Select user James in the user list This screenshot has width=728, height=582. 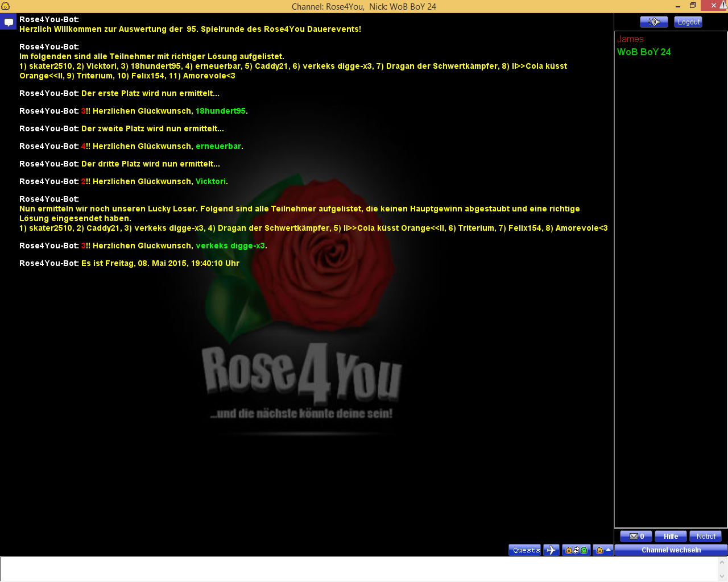(630, 39)
